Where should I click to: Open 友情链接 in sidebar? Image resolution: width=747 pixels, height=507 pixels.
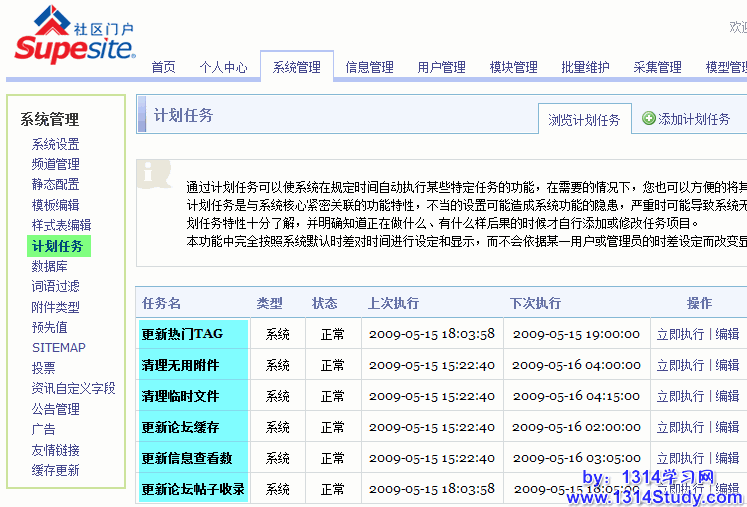point(55,450)
